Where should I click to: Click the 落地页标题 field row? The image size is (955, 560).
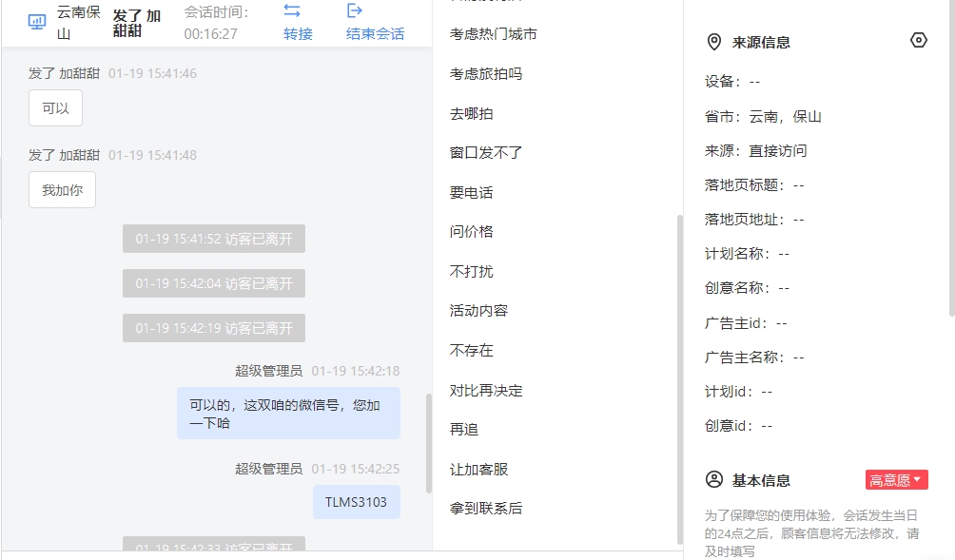754,185
